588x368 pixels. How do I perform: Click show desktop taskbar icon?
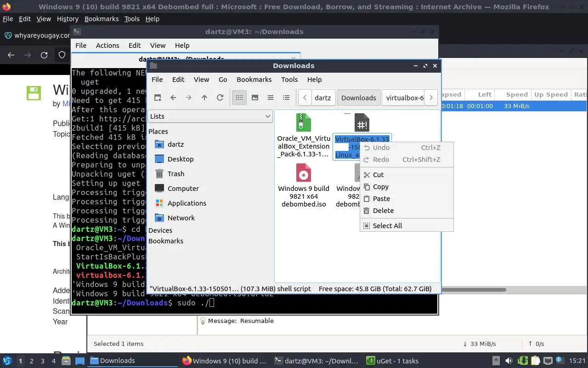[x=80, y=361]
